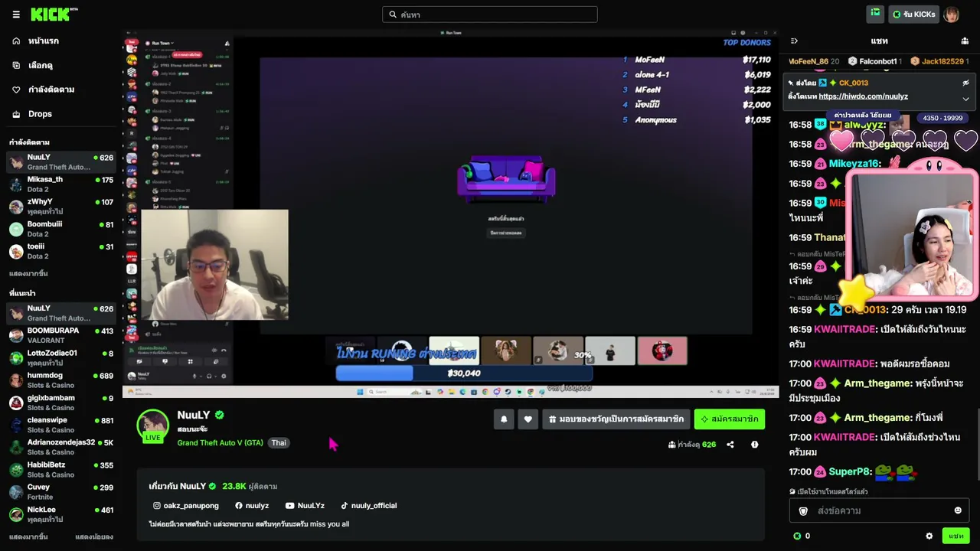Image resolution: width=980 pixels, height=551 pixels.
Task: Toggle stream notifications bell
Action: click(504, 419)
